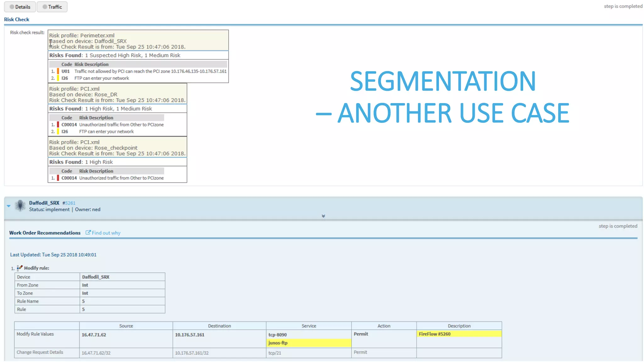Switch to the Traffic tab
This screenshot has width=644, height=362.
[52, 7]
